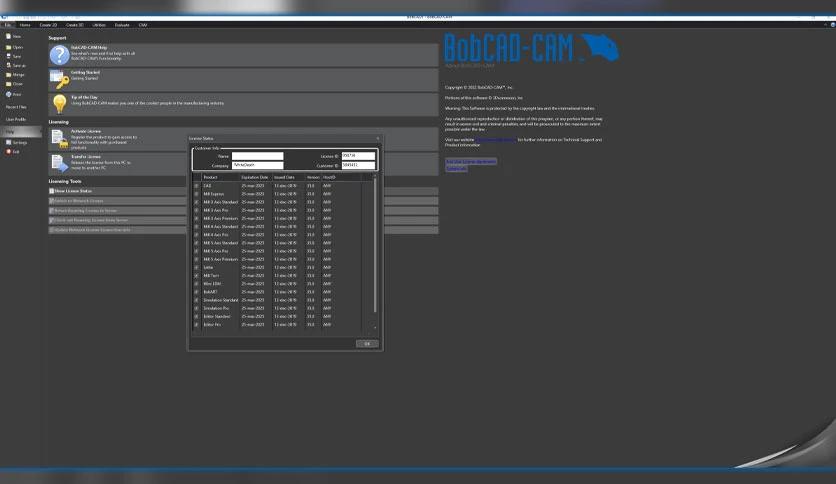The image size is (836, 484).
Task: Click Show License Status button
Action: [x=243, y=191]
